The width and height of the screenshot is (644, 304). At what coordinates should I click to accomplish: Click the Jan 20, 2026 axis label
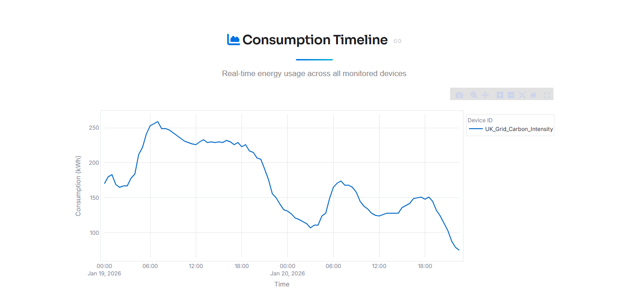tap(288, 274)
